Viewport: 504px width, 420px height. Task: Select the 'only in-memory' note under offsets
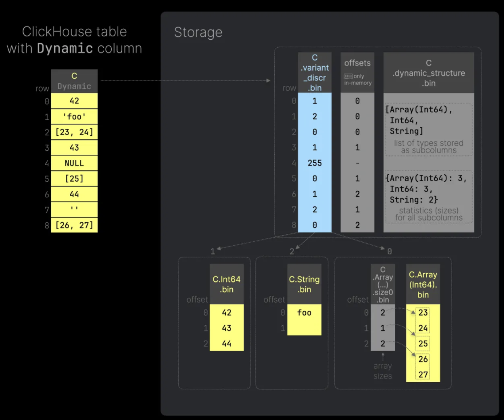click(x=358, y=80)
